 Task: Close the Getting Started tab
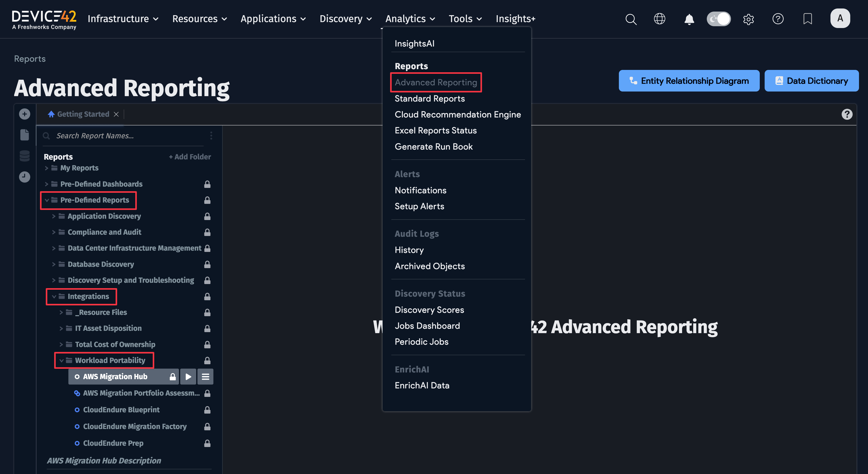click(116, 114)
